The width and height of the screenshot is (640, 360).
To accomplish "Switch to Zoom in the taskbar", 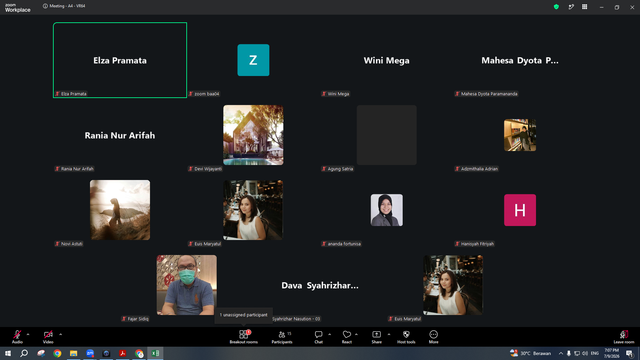I will [x=90, y=353].
